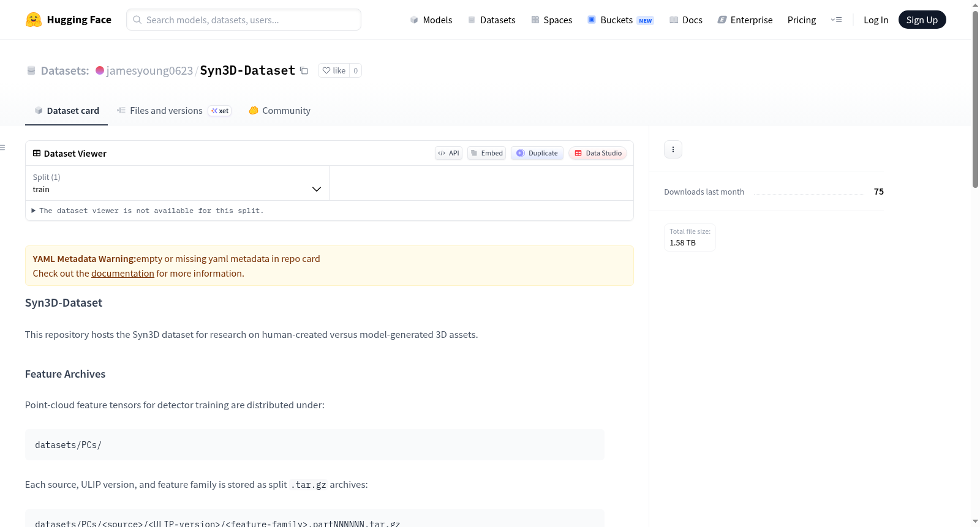This screenshot has width=980, height=527.
Task: Open jamesyoung0623 user profile link
Action: point(149,70)
